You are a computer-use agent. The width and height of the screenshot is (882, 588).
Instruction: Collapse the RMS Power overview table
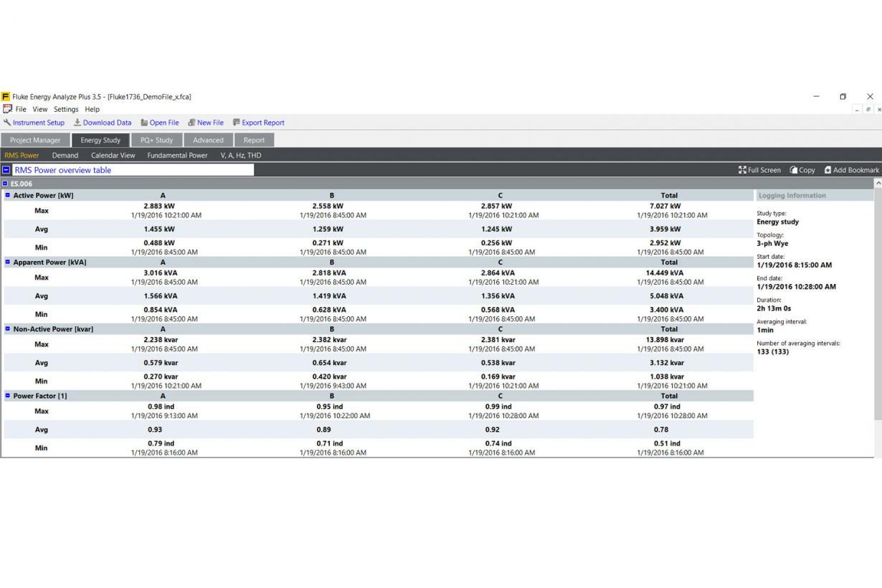pyautogui.click(x=6, y=170)
